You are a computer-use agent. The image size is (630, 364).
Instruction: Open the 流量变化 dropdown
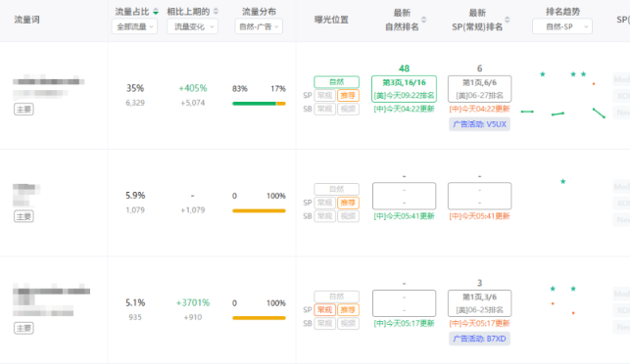click(x=192, y=26)
